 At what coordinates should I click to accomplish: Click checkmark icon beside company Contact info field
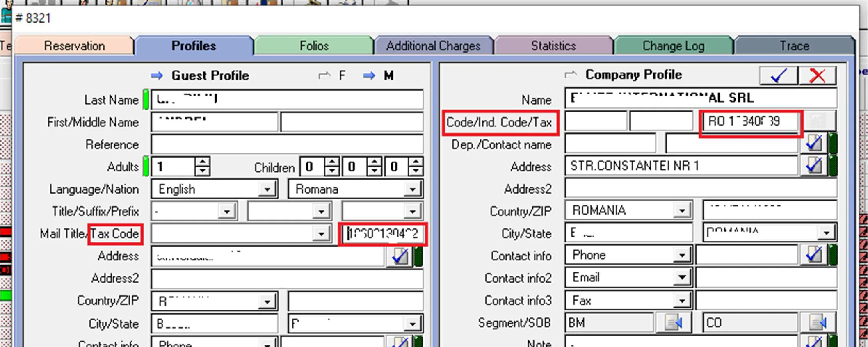tap(814, 255)
